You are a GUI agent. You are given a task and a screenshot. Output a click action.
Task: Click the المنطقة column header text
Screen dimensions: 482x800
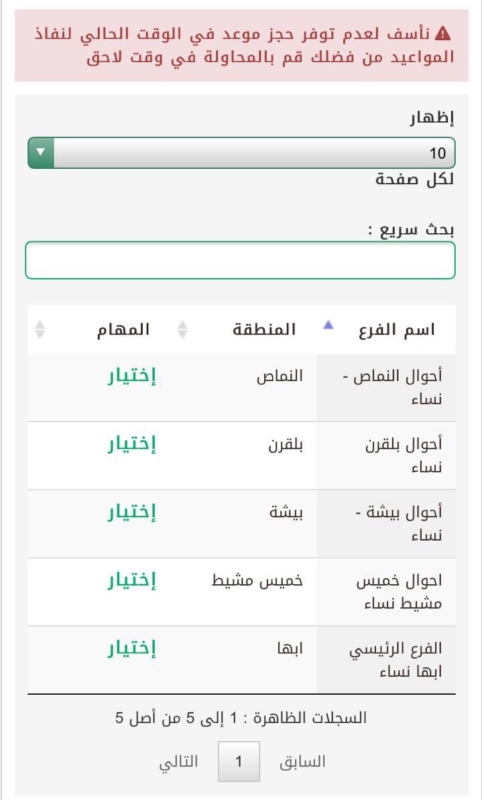[x=264, y=330]
